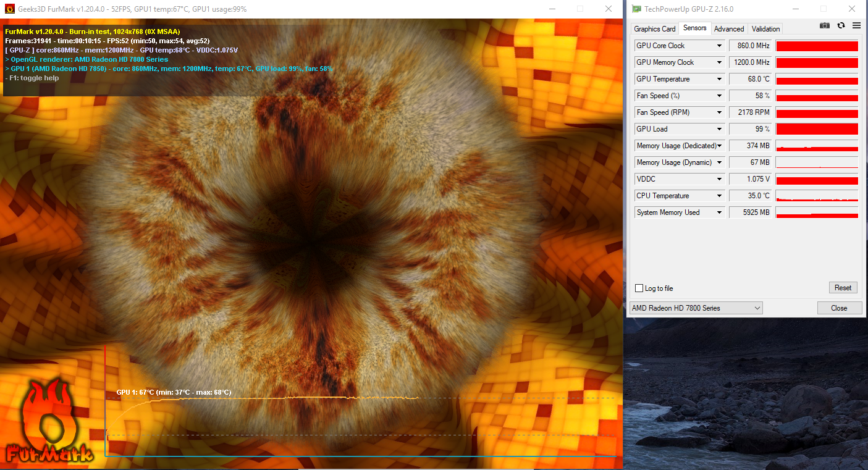
Task: Click the 35.0 °C CPU temperature value
Action: tap(750, 196)
